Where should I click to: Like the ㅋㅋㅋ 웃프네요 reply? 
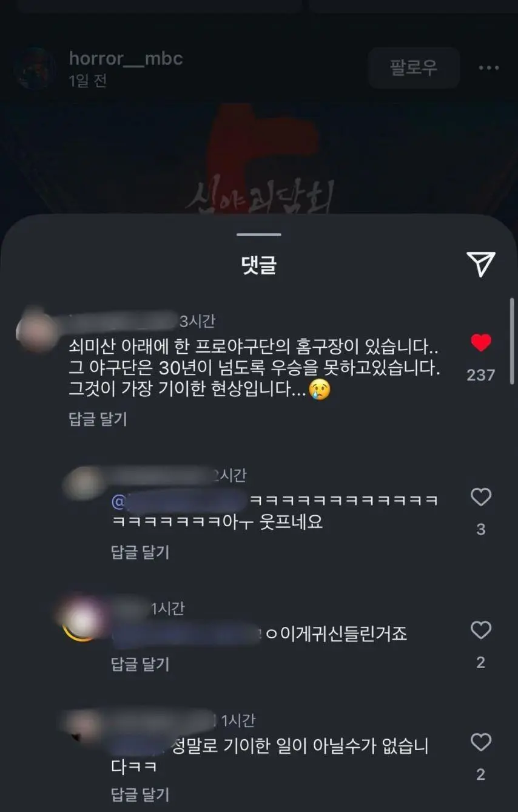[481, 498]
